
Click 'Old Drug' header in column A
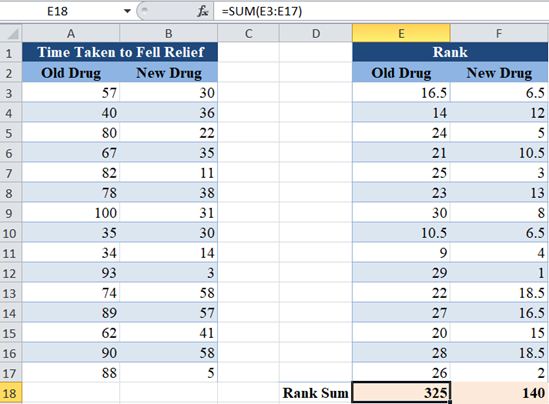coord(71,72)
